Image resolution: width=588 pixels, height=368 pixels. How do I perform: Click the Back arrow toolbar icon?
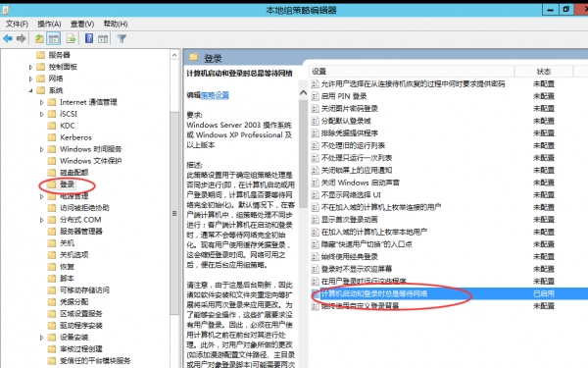point(8,38)
